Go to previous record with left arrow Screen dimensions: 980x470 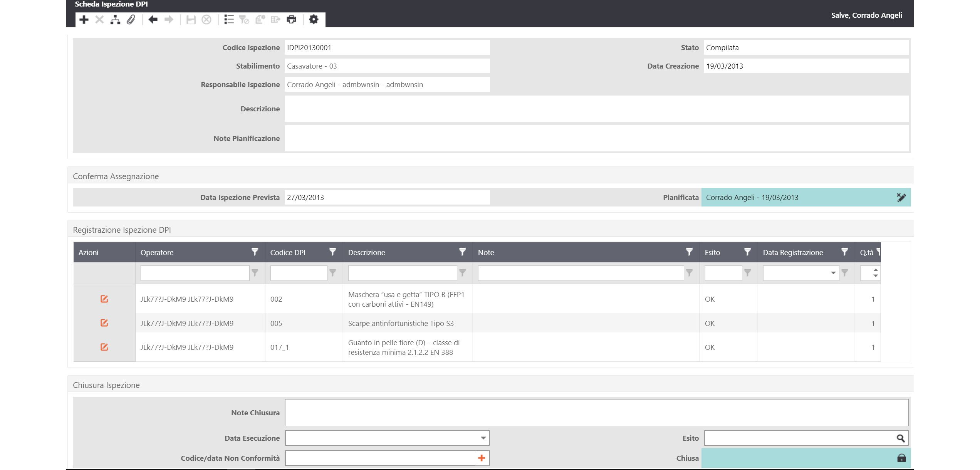pyautogui.click(x=153, y=20)
